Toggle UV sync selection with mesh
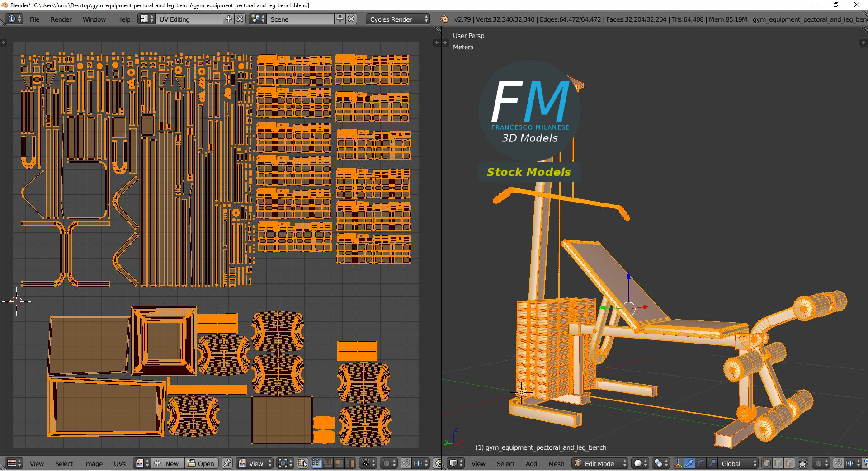 point(302,463)
